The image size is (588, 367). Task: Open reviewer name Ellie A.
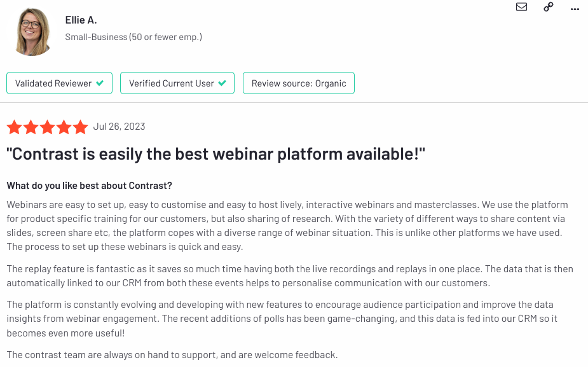(x=81, y=20)
